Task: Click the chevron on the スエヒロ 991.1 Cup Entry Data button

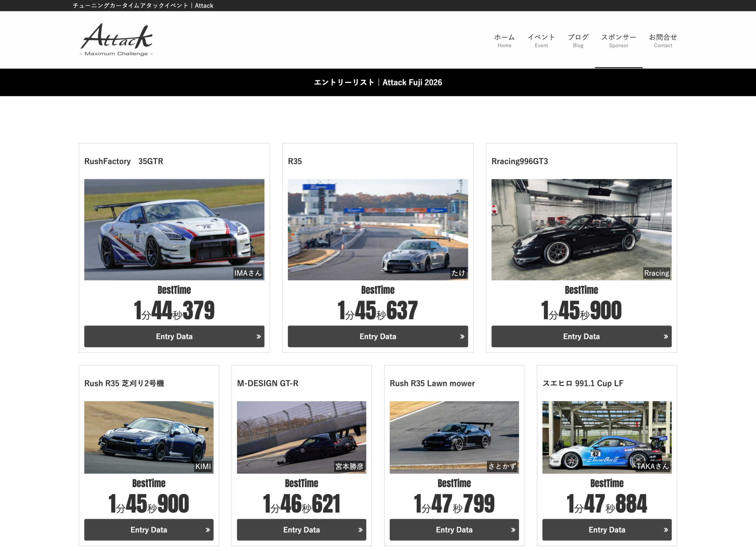Action: pyautogui.click(x=666, y=530)
